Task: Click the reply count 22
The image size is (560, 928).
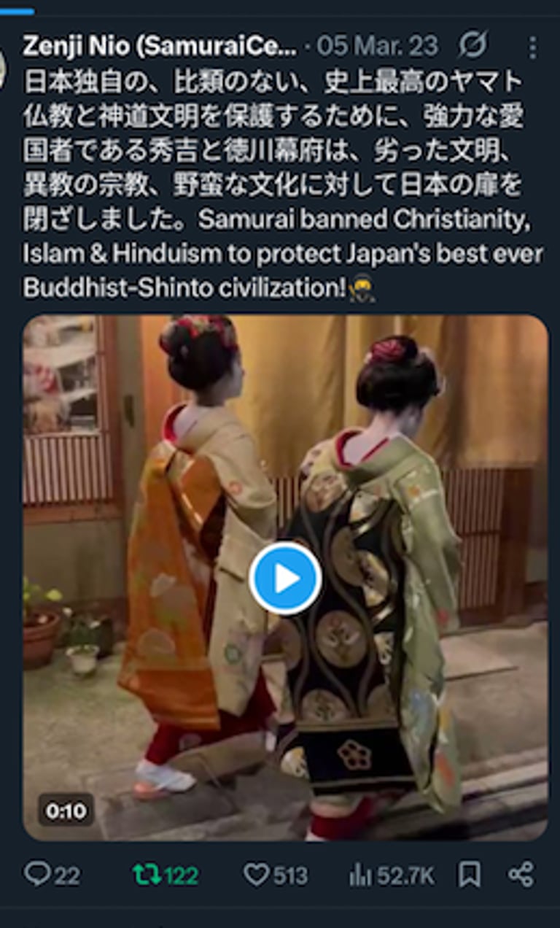Action: [x=67, y=875]
